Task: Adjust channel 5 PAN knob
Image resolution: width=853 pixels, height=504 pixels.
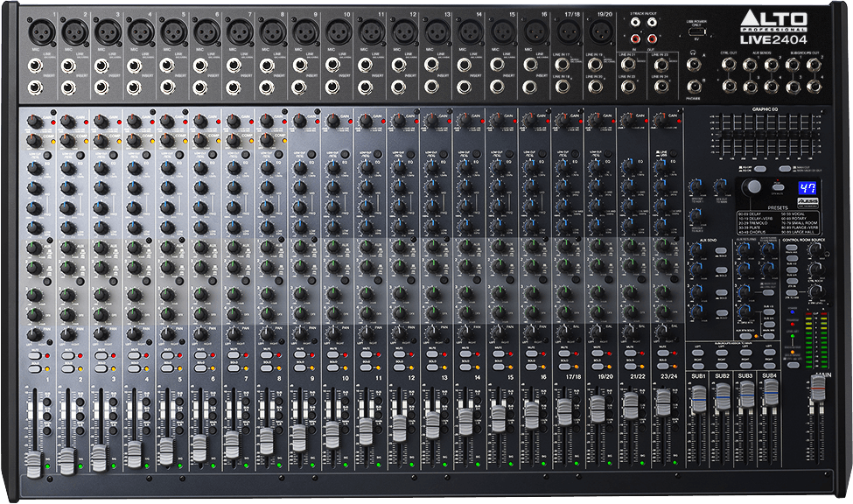Action: [168, 334]
